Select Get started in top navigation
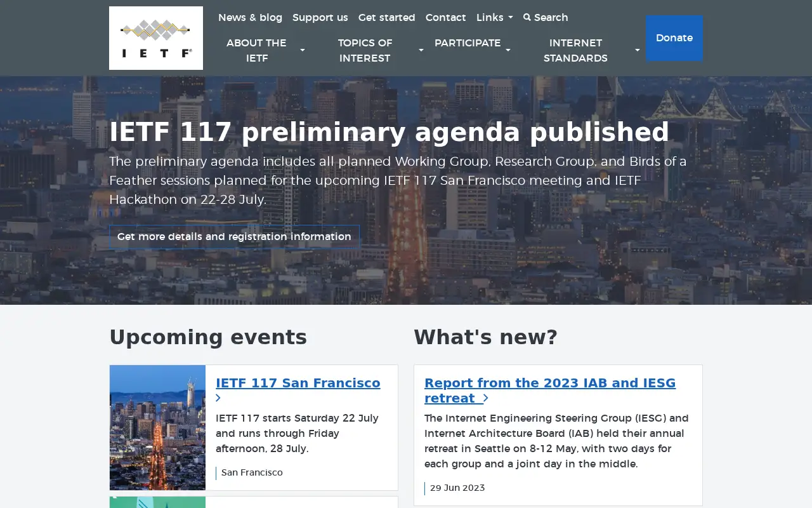The height and width of the screenshot is (508, 812). click(x=387, y=18)
